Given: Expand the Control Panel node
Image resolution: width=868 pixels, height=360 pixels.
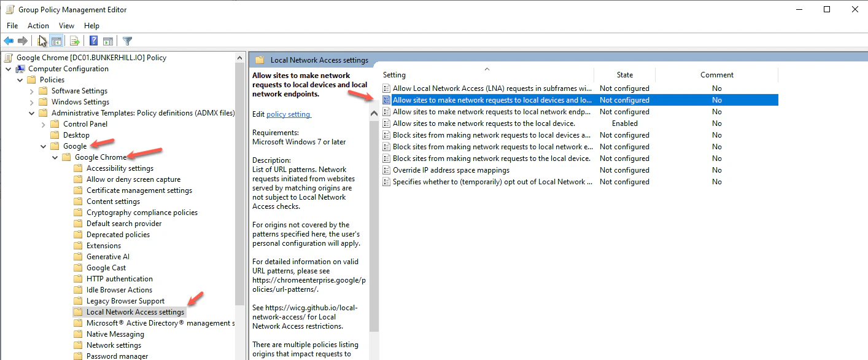Looking at the screenshot, I should pos(44,124).
